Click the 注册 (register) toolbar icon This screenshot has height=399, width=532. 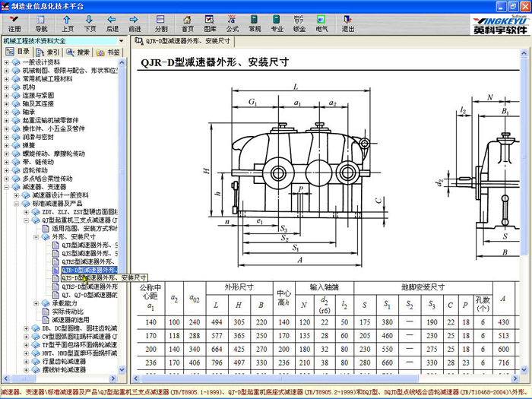14,23
